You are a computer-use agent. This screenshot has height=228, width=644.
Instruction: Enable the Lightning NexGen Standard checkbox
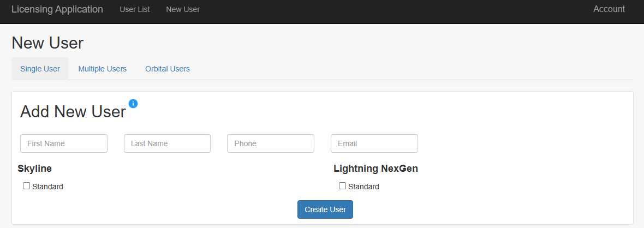click(x=342, y=185)
